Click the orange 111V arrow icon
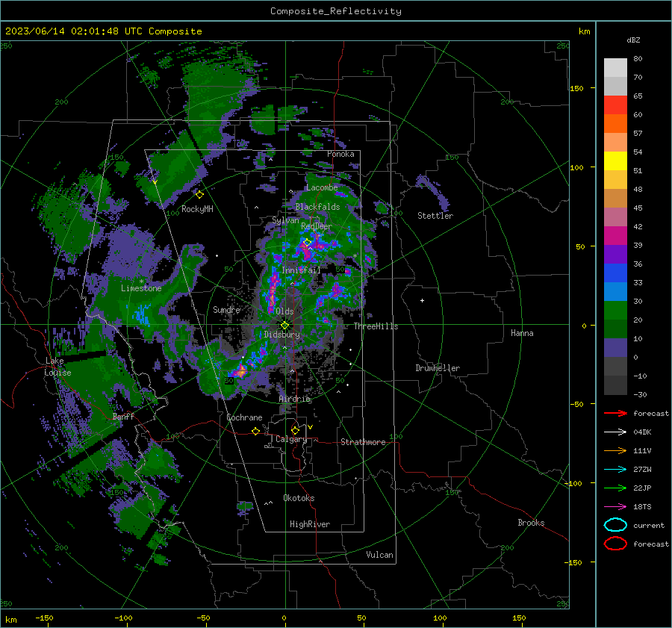The height and width of the screenshot is (628, 672). [x=615, y=450]
